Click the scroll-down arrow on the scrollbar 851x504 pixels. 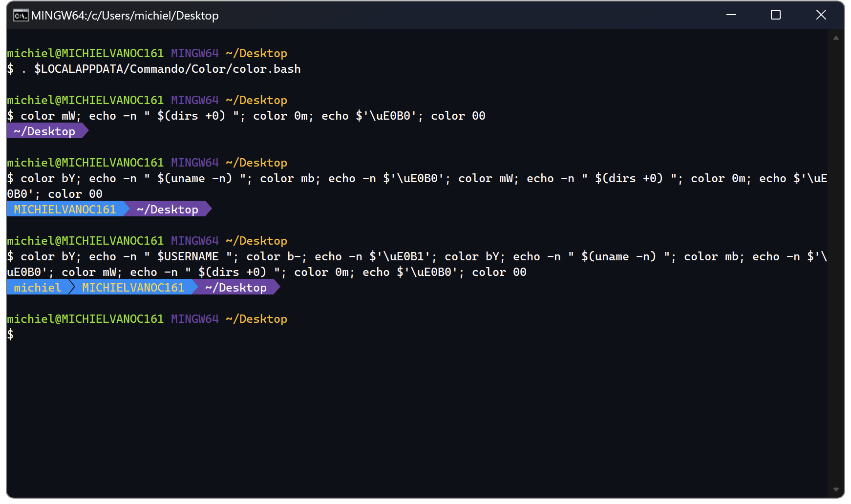(836, 488)
